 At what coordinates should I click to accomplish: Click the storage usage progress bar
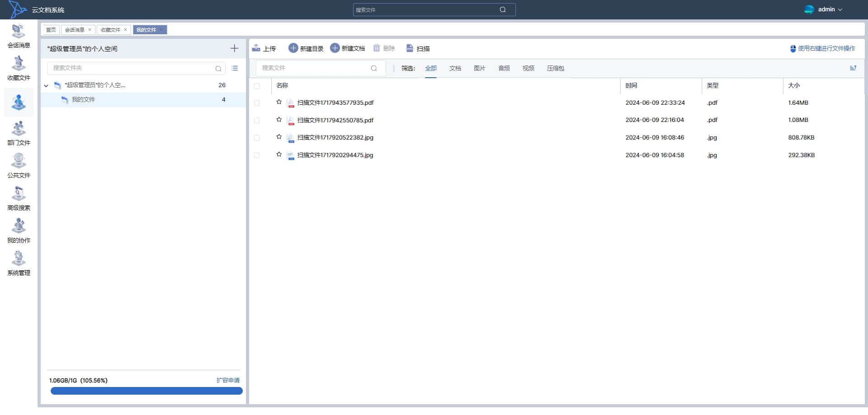(146, 391)
